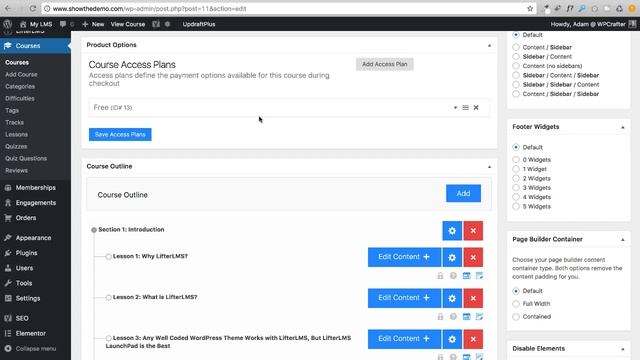This screenshot has height=360, width=640.
Task: Open UpdraftPlus in the admin bar
Action: (x=199, y=24)
